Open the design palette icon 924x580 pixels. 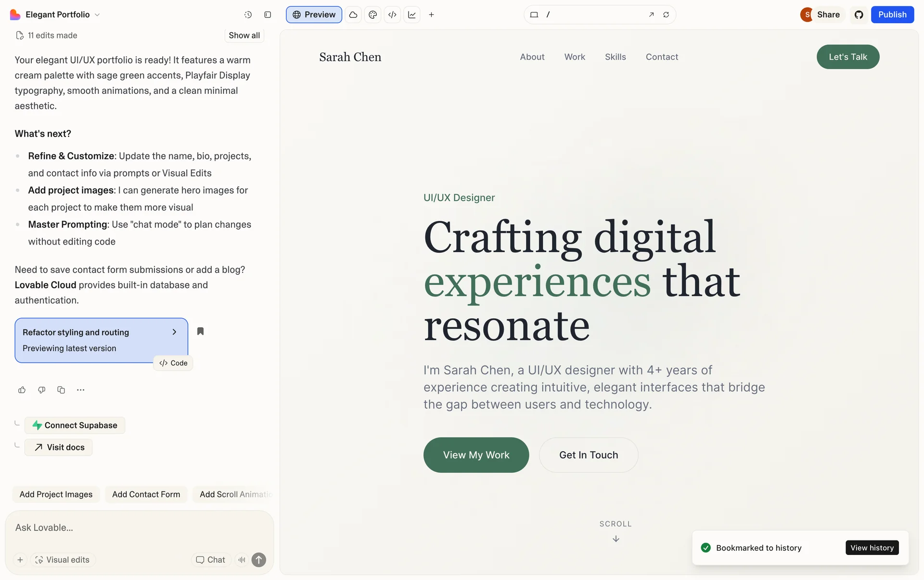point(372,15)
